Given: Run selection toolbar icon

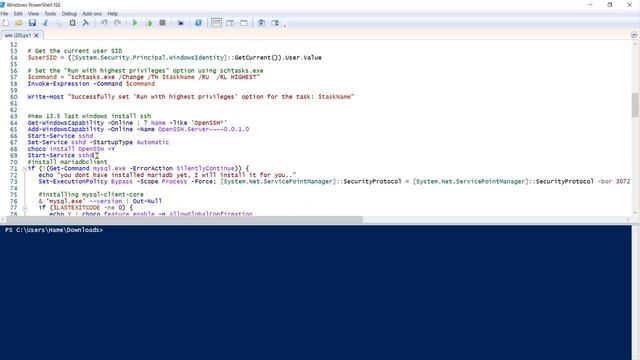Looking at the screenshot, I should pyautogui.click(x=149, y=23).
